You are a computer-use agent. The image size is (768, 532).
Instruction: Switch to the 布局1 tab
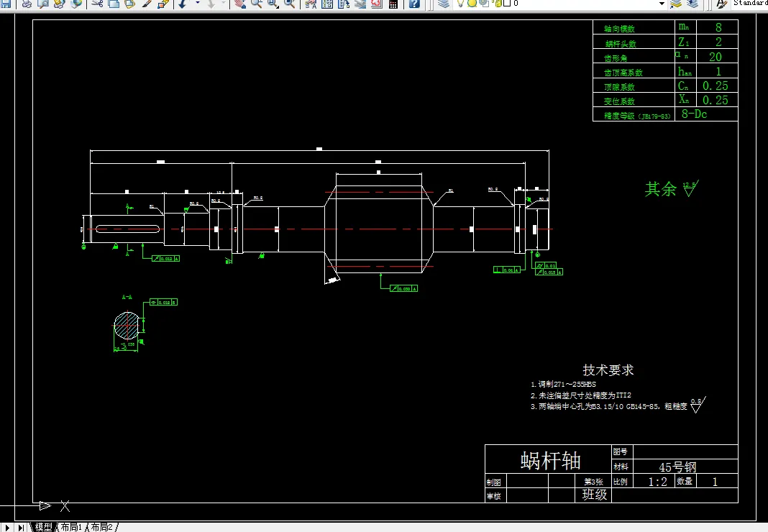(71, 527)
